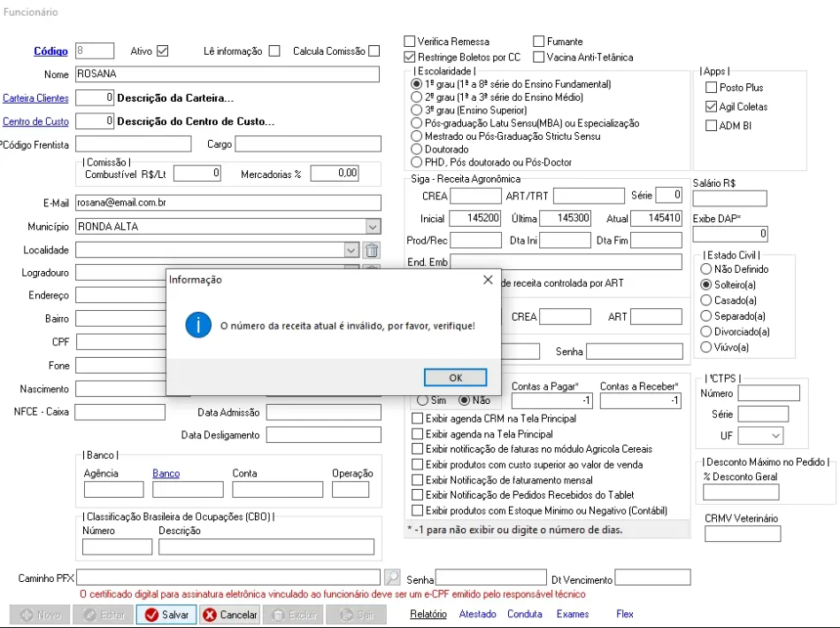Image resolution: width=840 pixels, height=628 pixels.
Task: Select the Sim radio option
Action: tap(423, 400)
